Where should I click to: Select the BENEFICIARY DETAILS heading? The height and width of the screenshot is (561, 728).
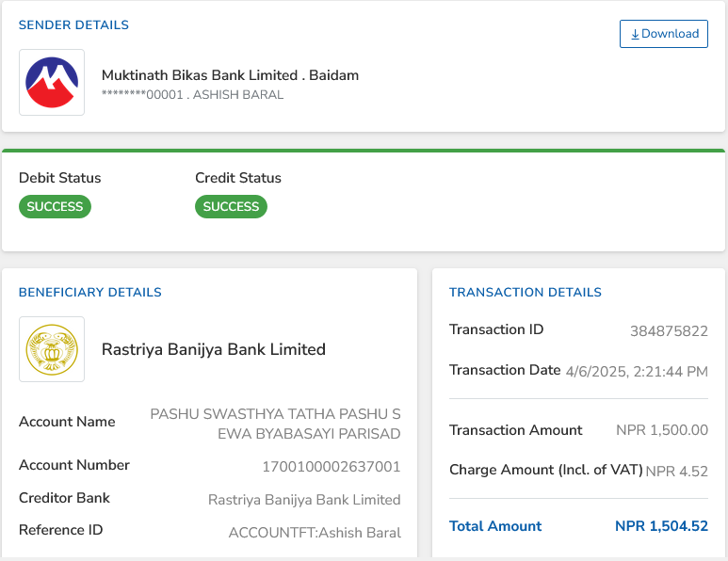point(90,293)
